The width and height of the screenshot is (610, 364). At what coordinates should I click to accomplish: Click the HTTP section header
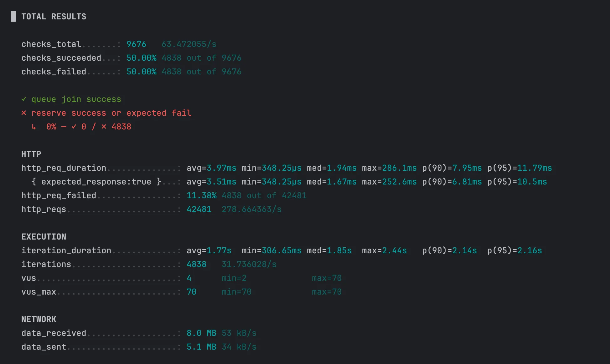31,154
